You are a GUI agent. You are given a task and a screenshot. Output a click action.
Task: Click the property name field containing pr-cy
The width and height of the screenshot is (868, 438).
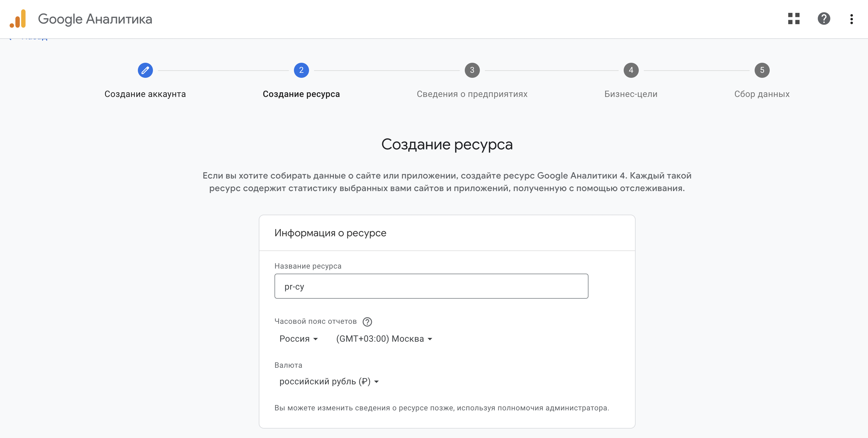[x=431, y=286]
